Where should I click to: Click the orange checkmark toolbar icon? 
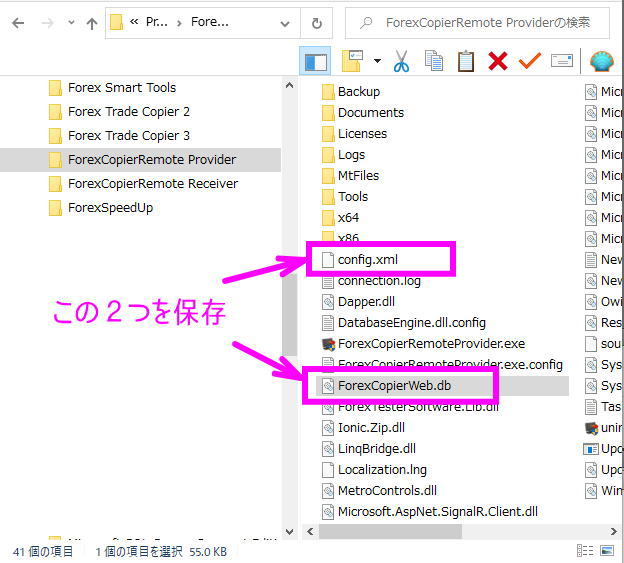[529, 62]
